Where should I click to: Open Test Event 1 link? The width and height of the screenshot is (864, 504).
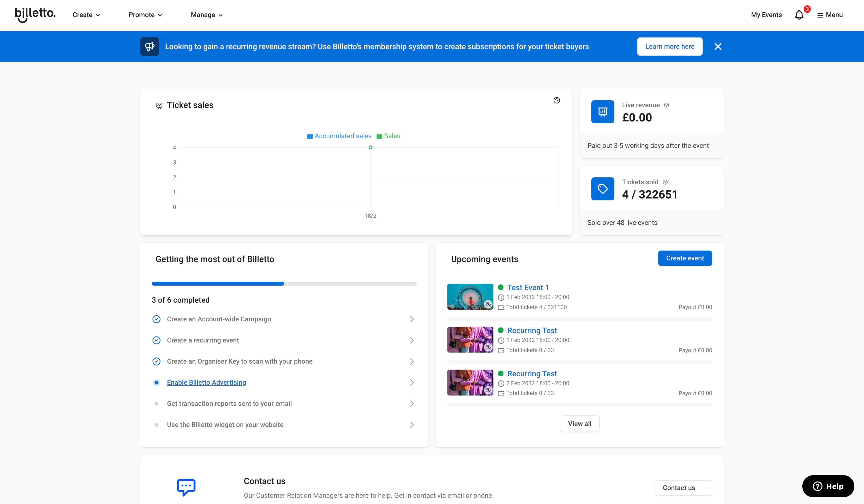(528, 288)
